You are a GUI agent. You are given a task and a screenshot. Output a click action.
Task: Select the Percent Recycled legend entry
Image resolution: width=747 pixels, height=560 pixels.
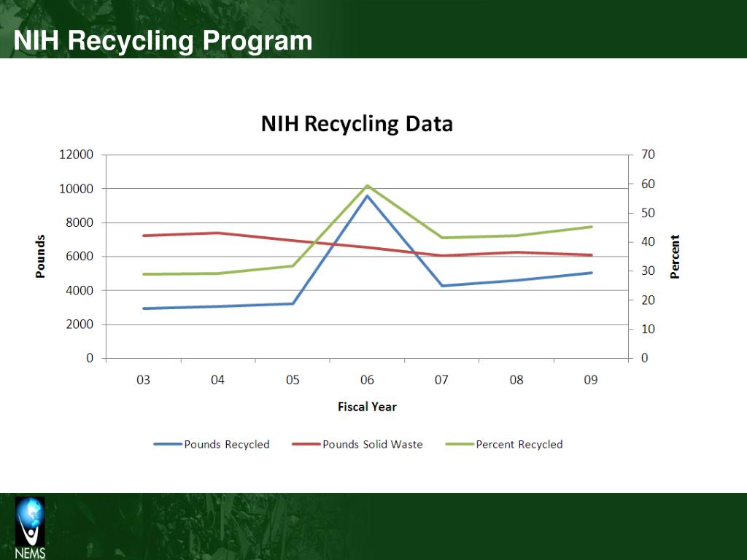504,444
